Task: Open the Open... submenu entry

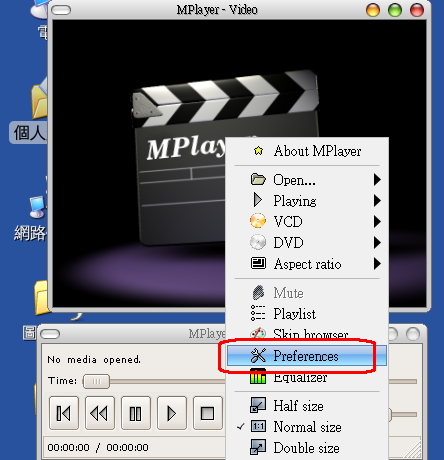Action: (307, 180)
